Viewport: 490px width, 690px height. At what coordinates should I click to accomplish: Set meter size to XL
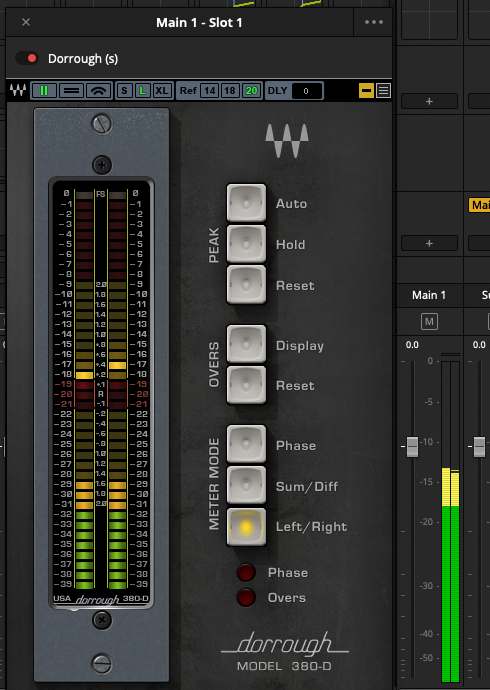161,91
